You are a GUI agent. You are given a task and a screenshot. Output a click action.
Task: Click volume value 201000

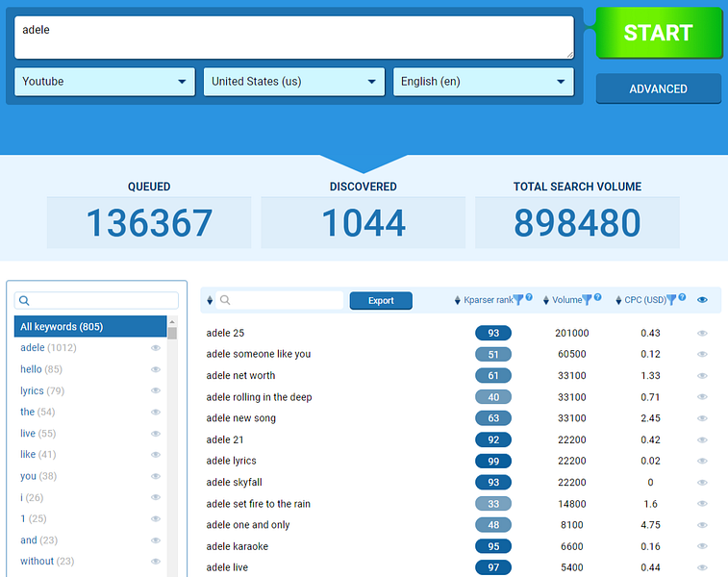pyautogui.click(x=572, y=334)
